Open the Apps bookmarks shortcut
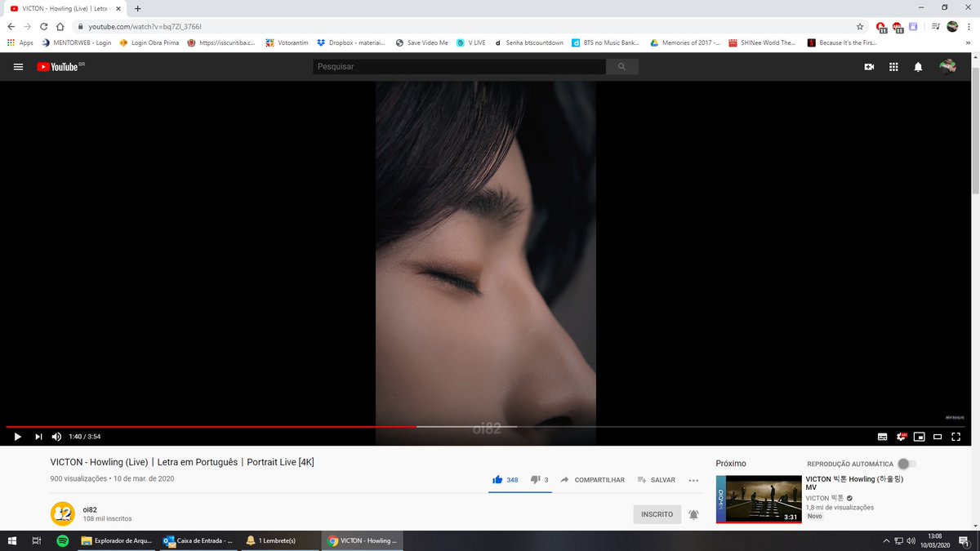Viewport: 980px width, 551px height. point(20,42)
